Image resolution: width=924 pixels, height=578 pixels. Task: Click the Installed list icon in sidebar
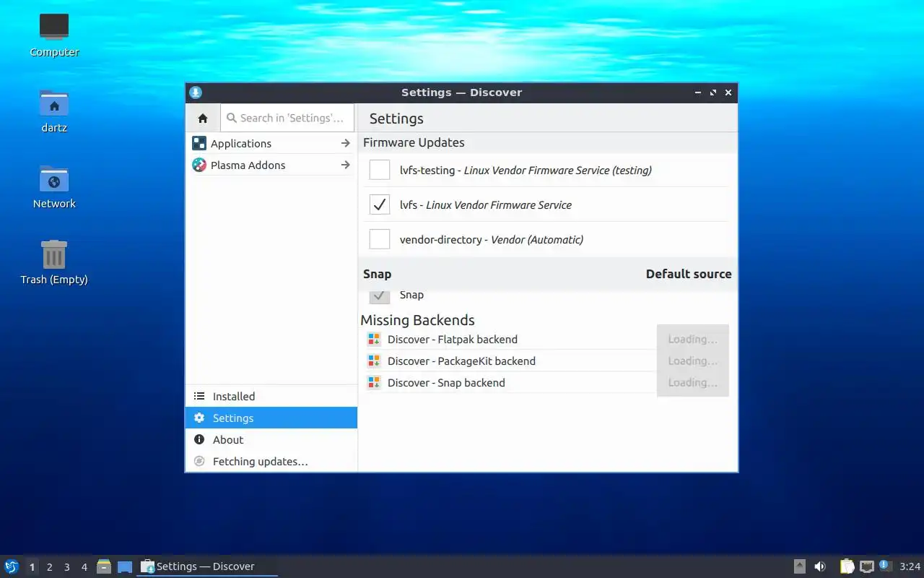pyautogui.click(x=199, y=396)
